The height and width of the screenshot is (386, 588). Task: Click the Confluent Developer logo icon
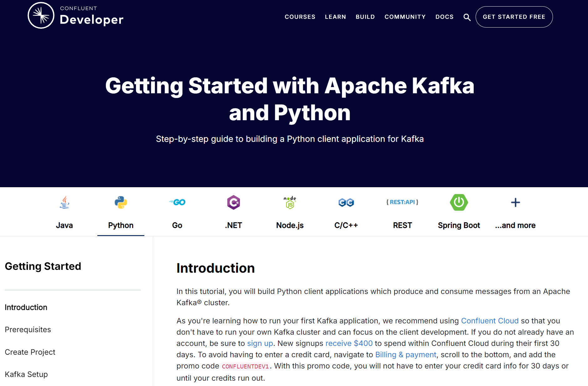coord(41,16)
